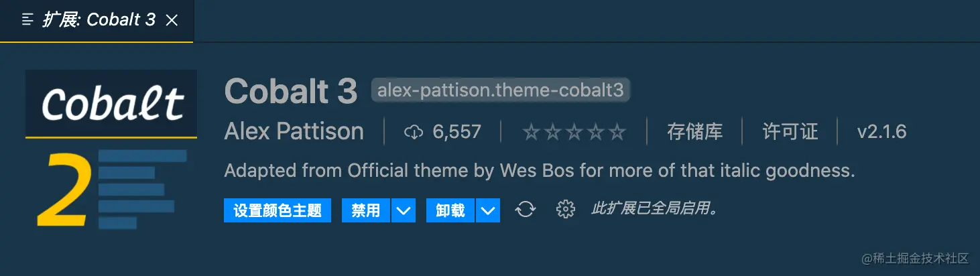Open the 存储库 repository link
The height and width of the screenshot is (276, 980).
[x=694, y=132]
